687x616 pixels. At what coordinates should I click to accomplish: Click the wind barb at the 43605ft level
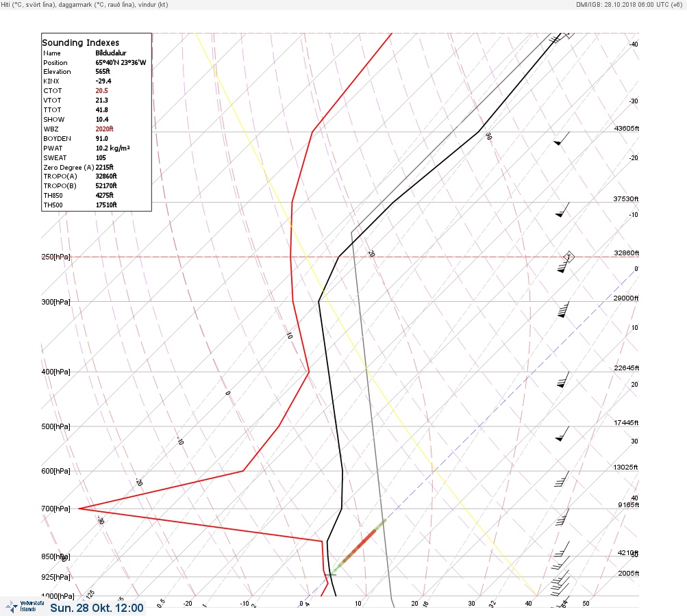(561, 139)
